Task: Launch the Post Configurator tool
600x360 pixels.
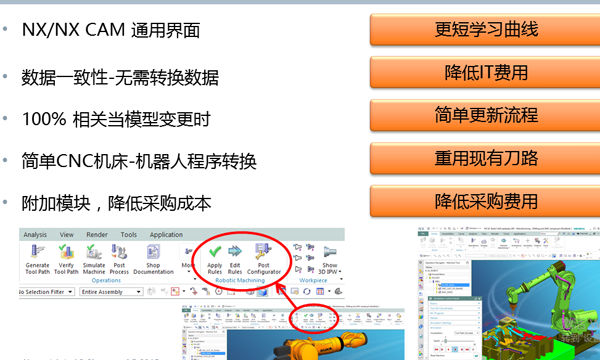Action: (264, 259)
